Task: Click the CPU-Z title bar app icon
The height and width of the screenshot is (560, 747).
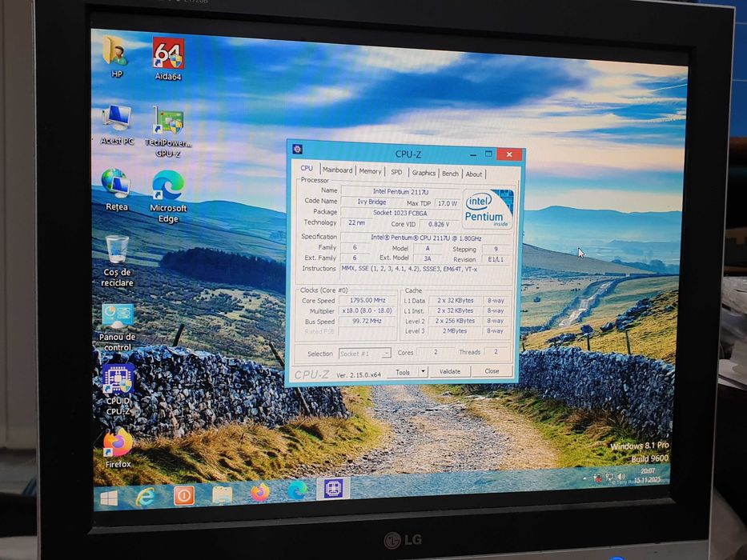Action: (x=297, y=149)
